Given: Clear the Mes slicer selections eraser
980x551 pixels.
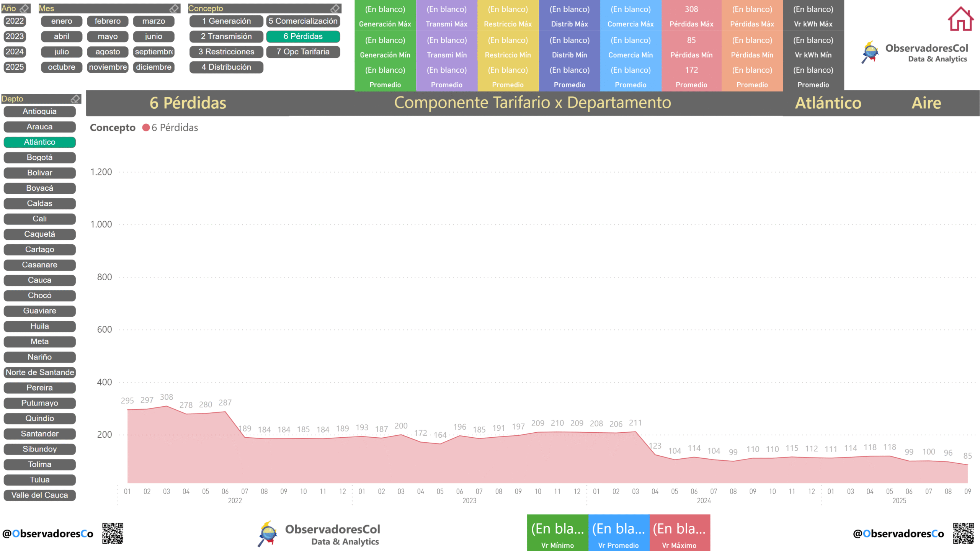Looking at the screenshot, I should pyautogui.click(x=174, y=8).
